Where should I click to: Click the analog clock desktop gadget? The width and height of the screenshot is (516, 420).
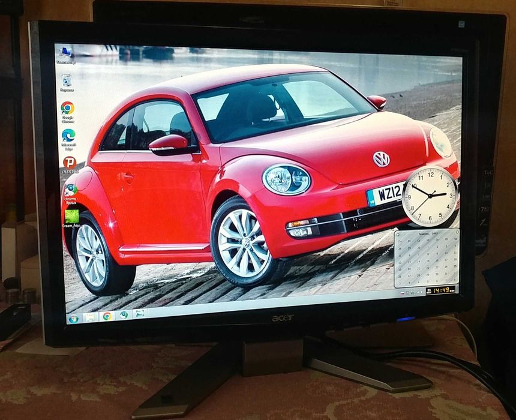click(x=430, y=197)
